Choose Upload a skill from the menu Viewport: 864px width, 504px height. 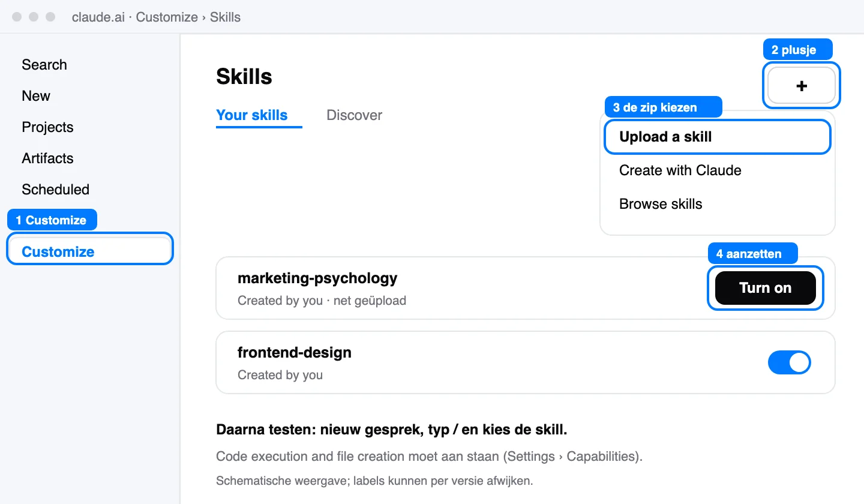coord(717,137)
